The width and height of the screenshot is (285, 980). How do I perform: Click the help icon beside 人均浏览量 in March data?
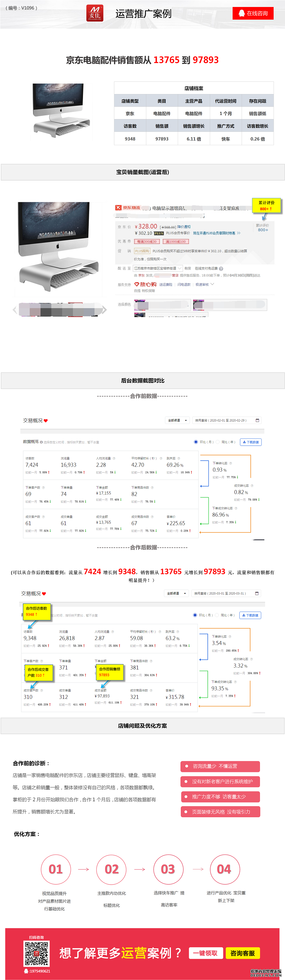112,632
